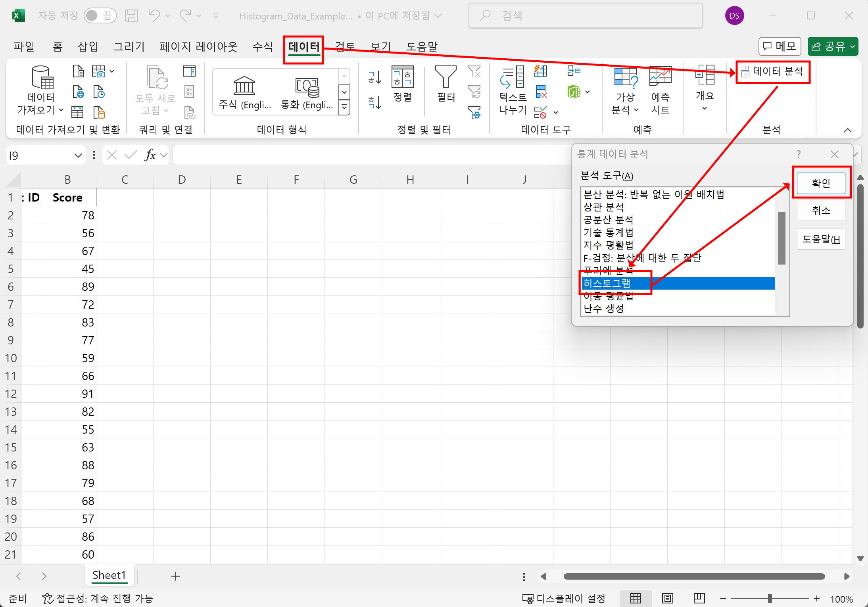Click the Accessibility status (접근성) indicator
Screen dimensions: 868x607
click(98, 598)
